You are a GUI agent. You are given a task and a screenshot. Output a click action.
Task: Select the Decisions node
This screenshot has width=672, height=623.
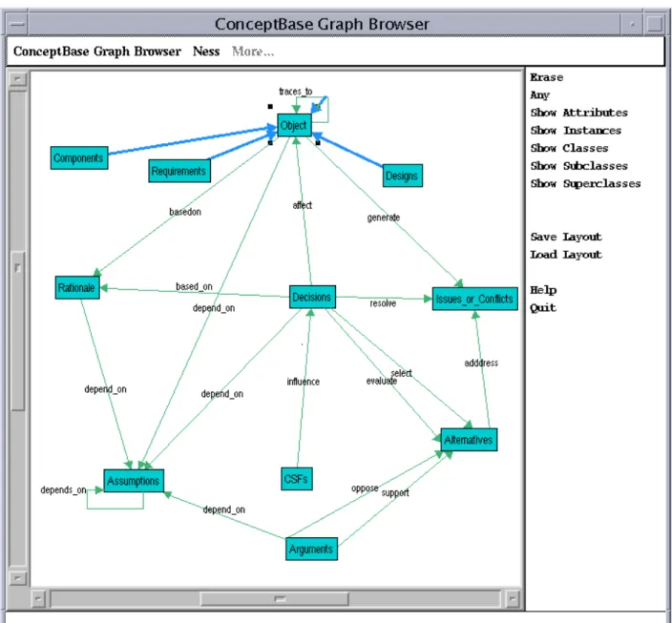tap(312, 297)
